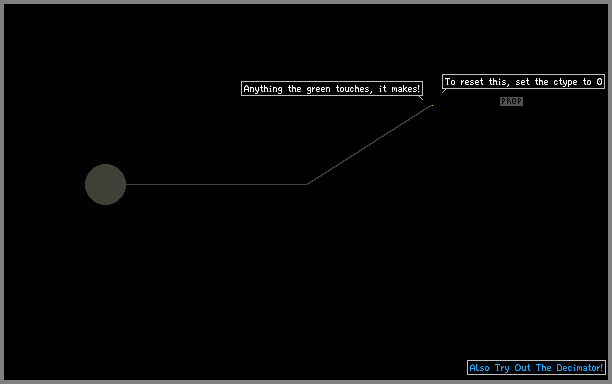The width and height of the screenshot is (612, 384).
Task: Click the gray border along the left edge
Action: [x=2, y=192]
